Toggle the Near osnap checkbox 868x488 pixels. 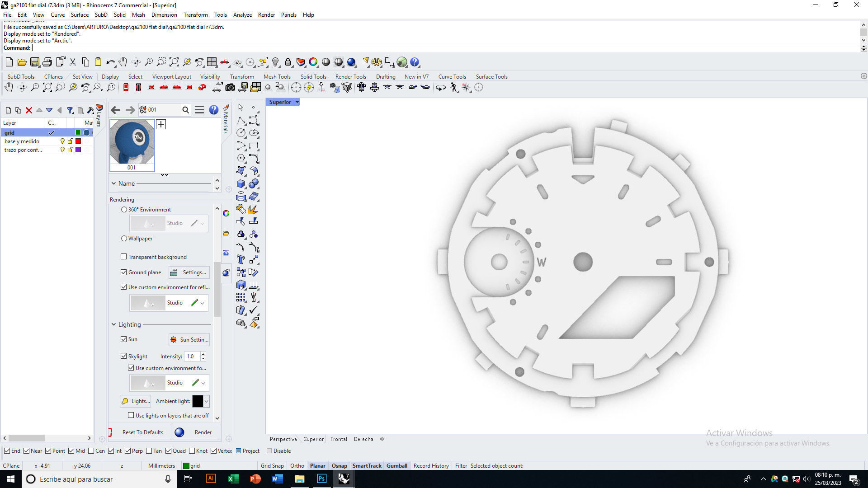tap(27, 451)
